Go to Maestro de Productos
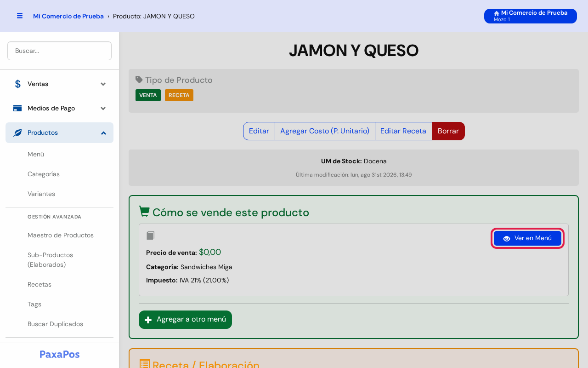The height and width of the screenshot is (368, 588). tap(61, 235)
